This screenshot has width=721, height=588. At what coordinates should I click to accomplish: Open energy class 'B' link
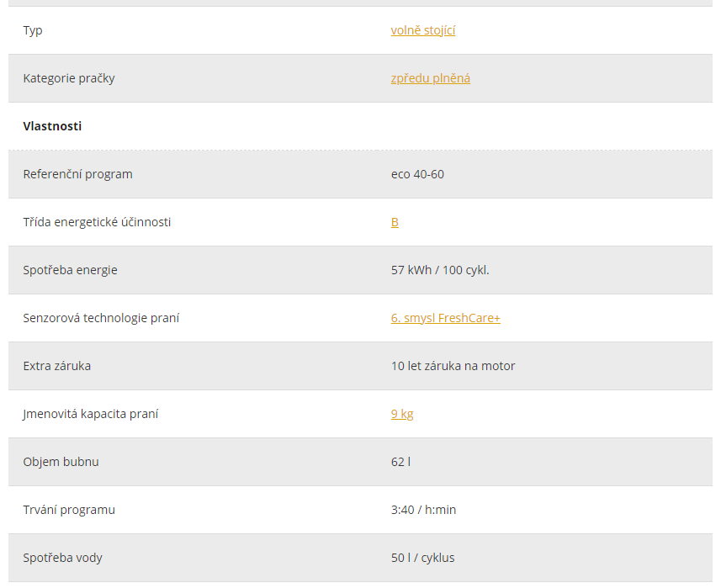click(x=395, y=222)
